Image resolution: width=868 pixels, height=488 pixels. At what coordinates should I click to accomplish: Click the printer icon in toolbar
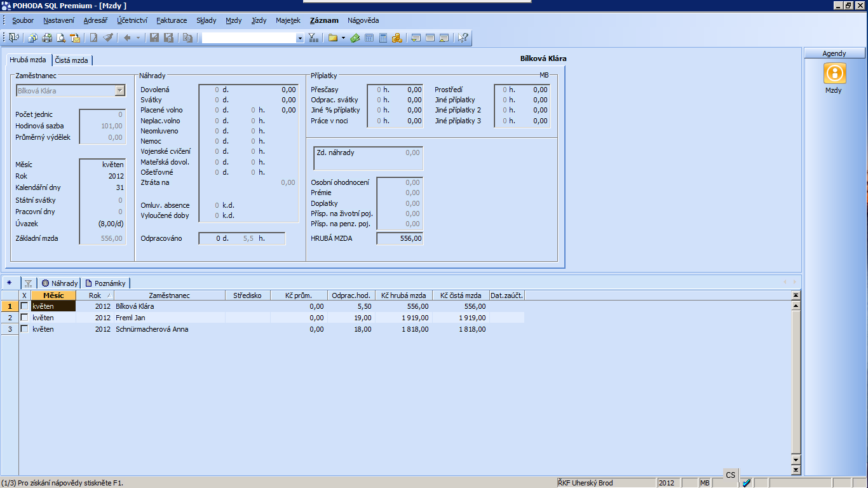pyautogui.click(x=47, y=38)
